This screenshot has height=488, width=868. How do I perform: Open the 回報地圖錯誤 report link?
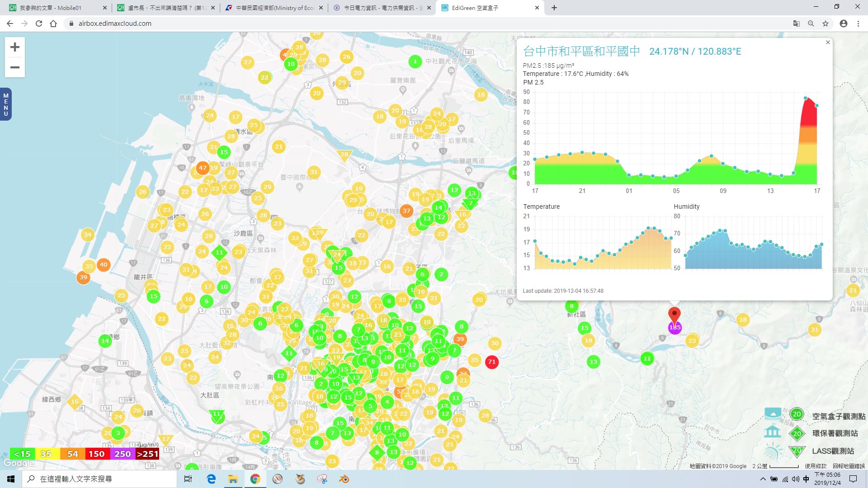[x=849, y=466]
